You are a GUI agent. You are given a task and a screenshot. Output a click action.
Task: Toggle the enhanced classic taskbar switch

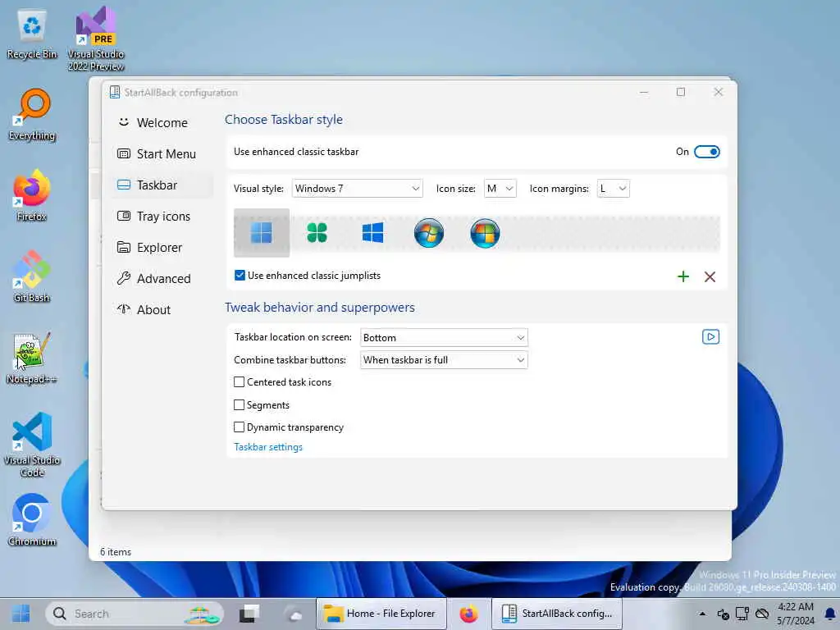706,152
